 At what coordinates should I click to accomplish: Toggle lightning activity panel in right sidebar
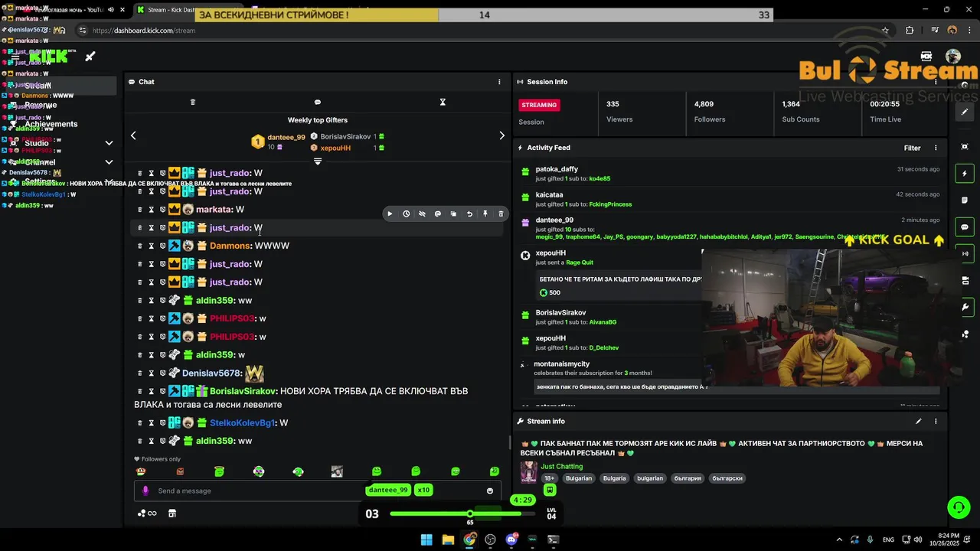965,174
